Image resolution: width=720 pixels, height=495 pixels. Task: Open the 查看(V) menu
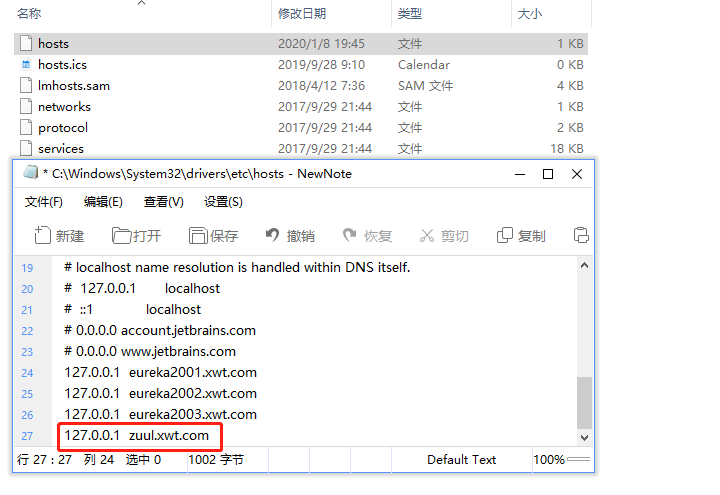(163, 202)
